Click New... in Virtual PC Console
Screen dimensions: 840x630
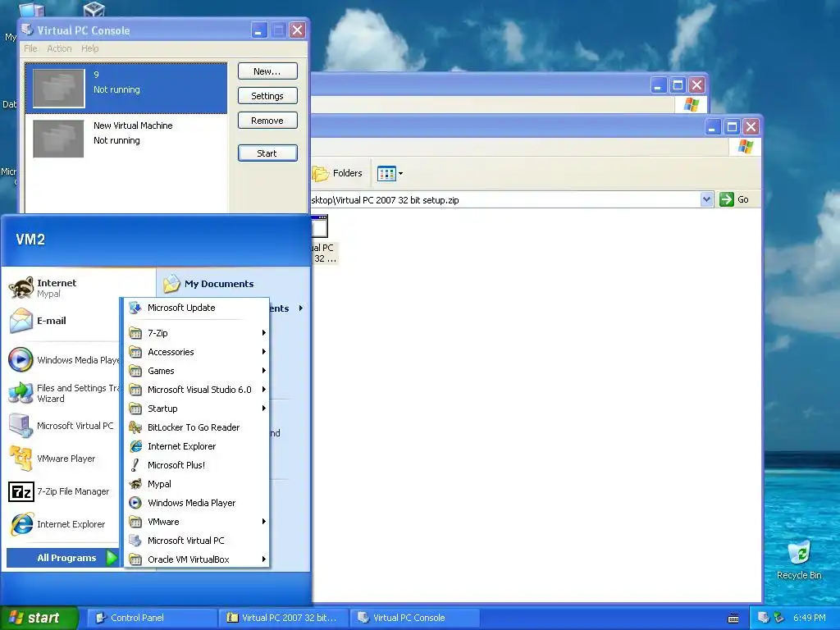click(x=267, y=71)
